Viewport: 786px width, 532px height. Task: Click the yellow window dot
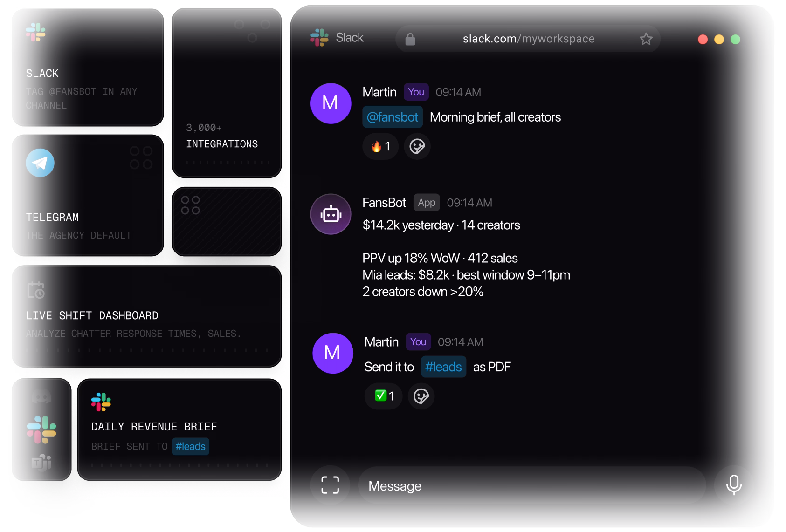pos(719,40)
